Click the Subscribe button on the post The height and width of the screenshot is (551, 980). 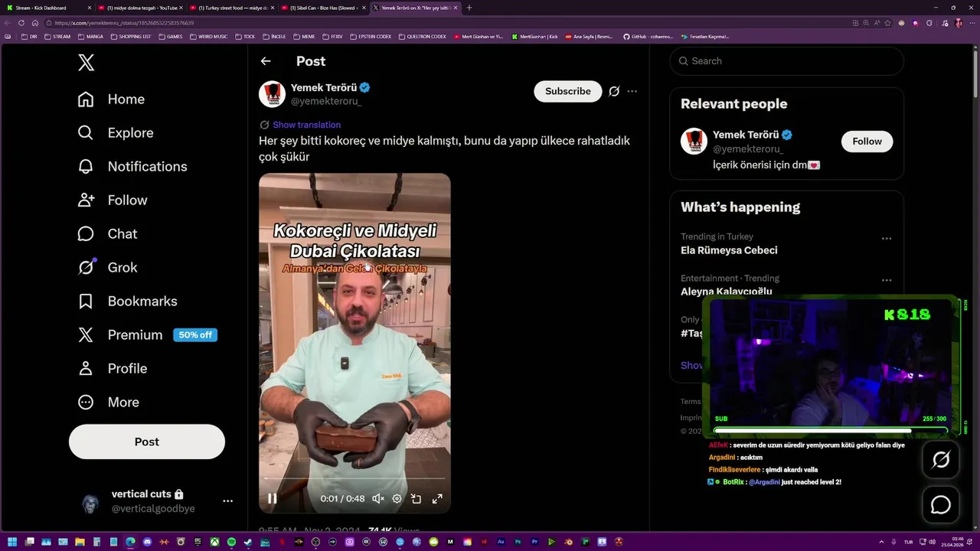(568, 91)
